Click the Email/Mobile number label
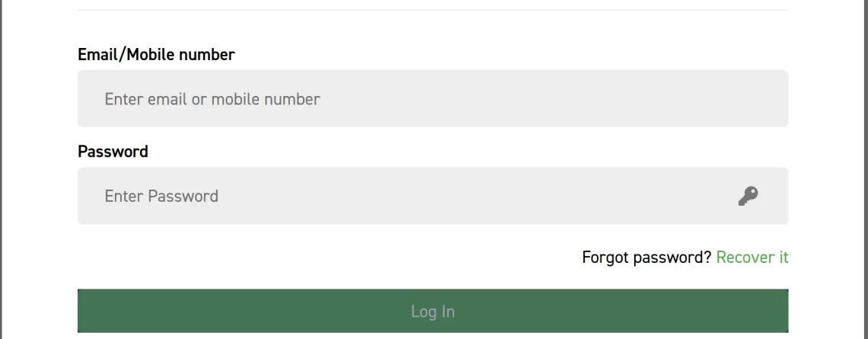This screenshot has width=868, height=339. click(156, 55)
